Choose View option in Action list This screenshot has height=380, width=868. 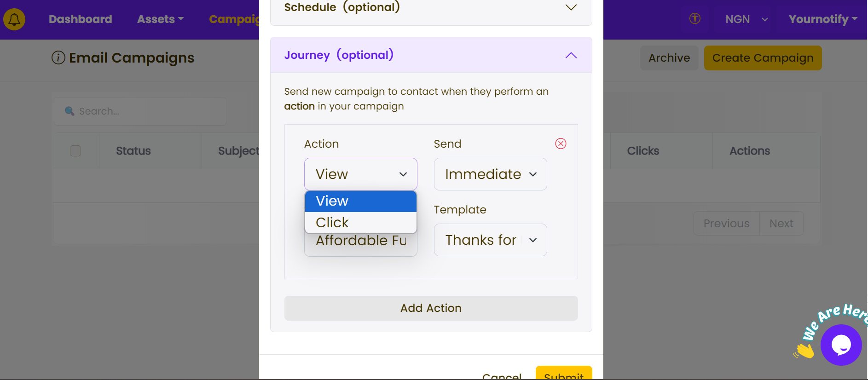pos(360,201)
